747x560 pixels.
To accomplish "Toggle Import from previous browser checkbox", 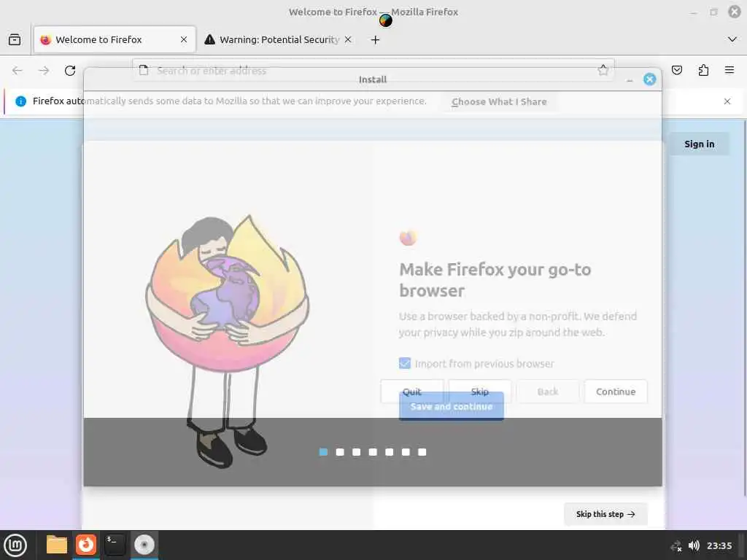I will point(404,364).
